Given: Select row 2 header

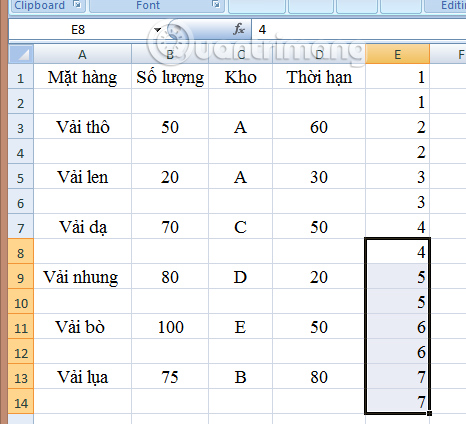Looking at the screenshot, I should tap(21, 101).
